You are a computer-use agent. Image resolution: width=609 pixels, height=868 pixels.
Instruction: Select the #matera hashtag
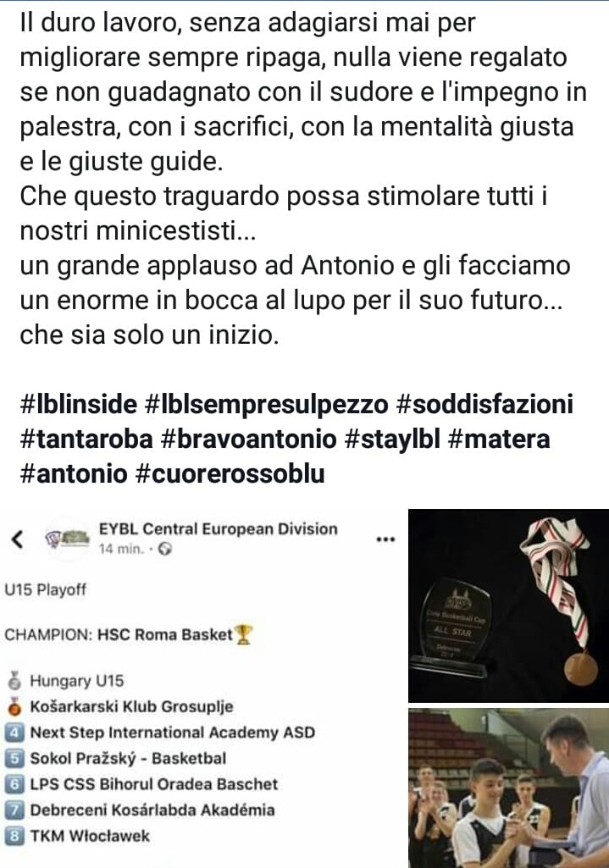[x=499, y=439]
